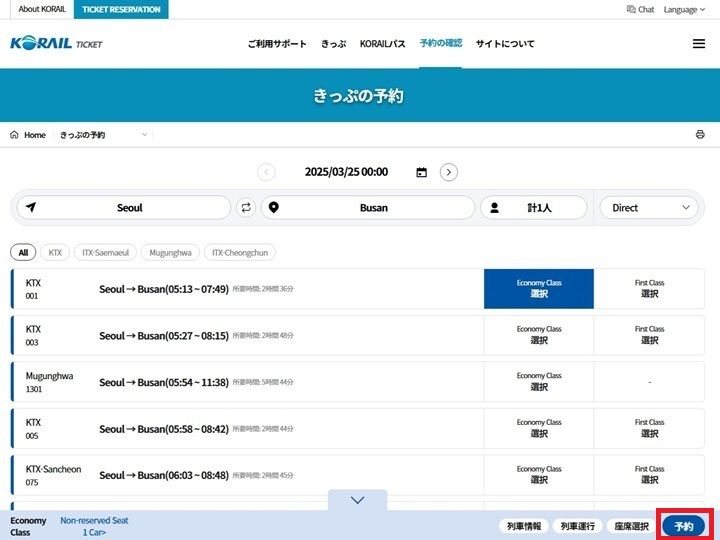This screenshot has height=540, width=720.
Task: Switch to About KORAIL tab
Action: tap(42, 9)
